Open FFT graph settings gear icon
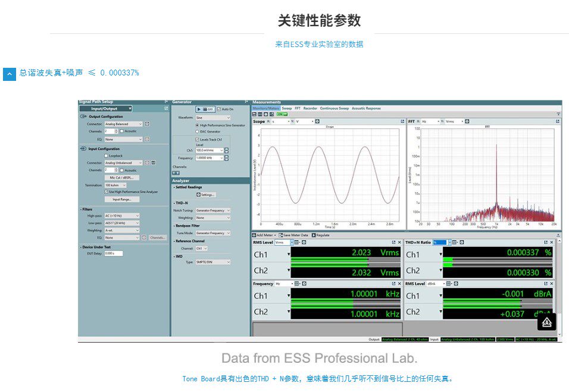Viewport: 569px width, 392px height. (x=467, y=121)
